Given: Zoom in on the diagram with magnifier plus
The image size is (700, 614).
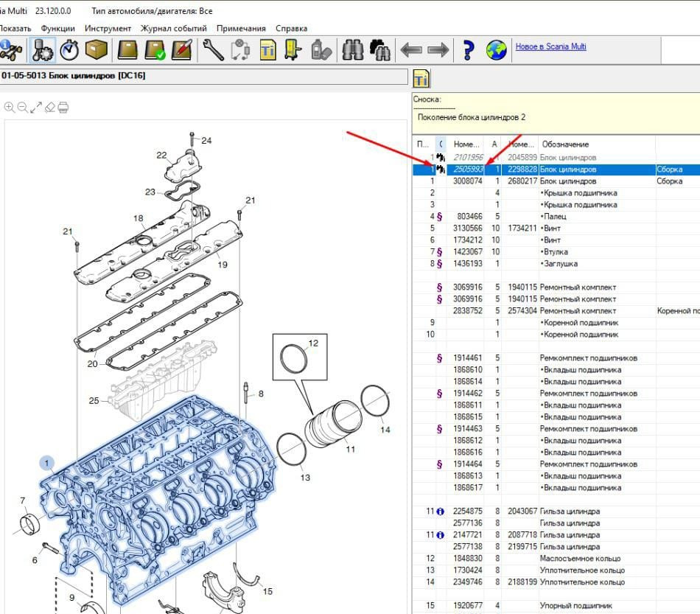Looking at the screenshot, I should (10, 108).
